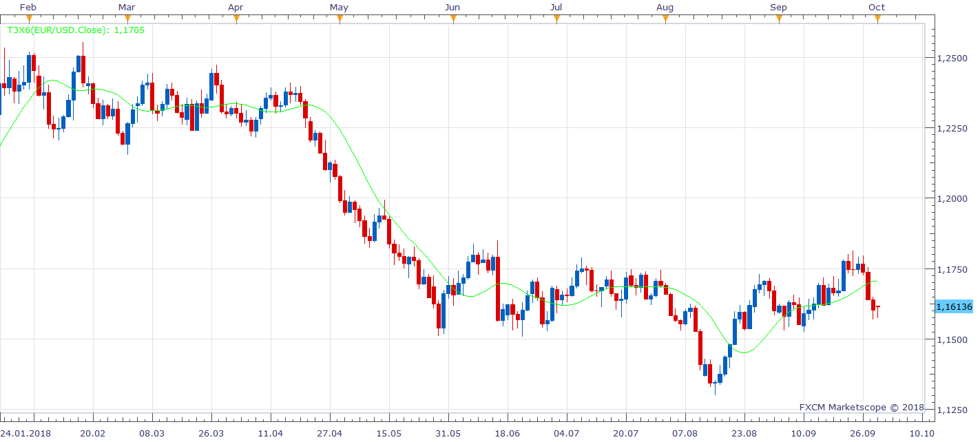Screen dimensions: 980x442
Task: Click the 27.04 date axis label
Action: (x=330, y=433)
